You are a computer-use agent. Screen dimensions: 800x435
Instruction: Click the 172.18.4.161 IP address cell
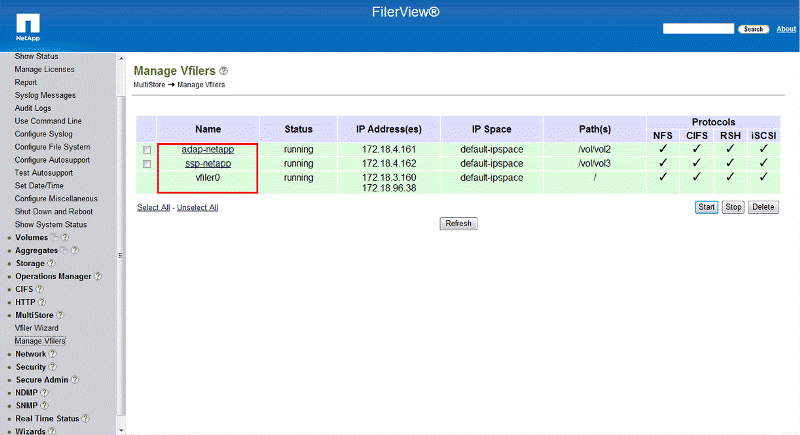point(389,149)
